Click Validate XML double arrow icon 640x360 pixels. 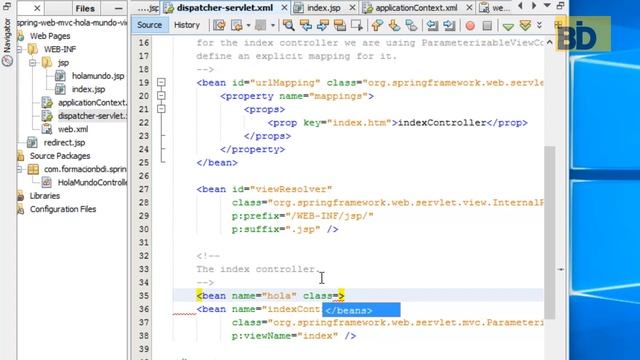(x=525, y=26)
